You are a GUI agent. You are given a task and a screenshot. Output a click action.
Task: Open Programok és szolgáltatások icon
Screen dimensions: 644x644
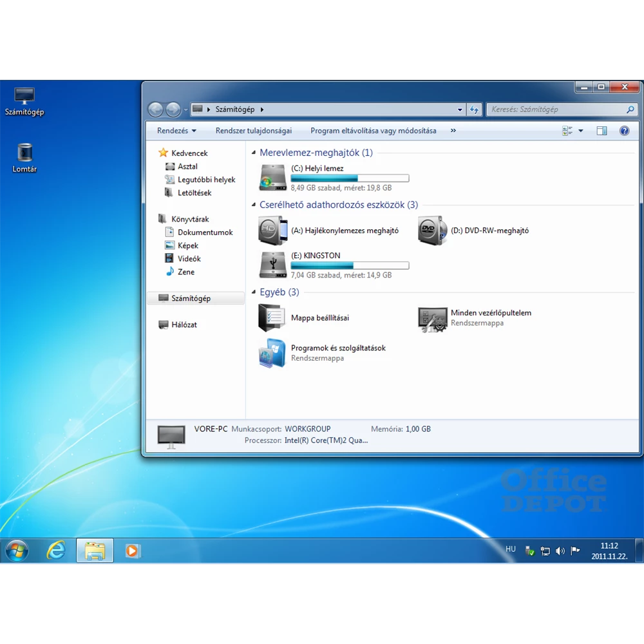pos(271,353)
